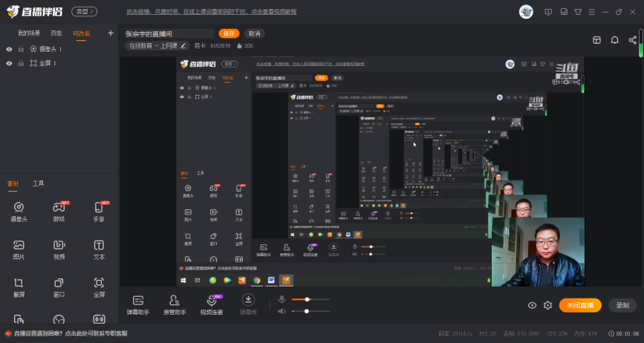Edit the 在线教育 - 上网课 category pencil
Image resolution: width=644 pixels, height=343 pixels.
[183, 46]
